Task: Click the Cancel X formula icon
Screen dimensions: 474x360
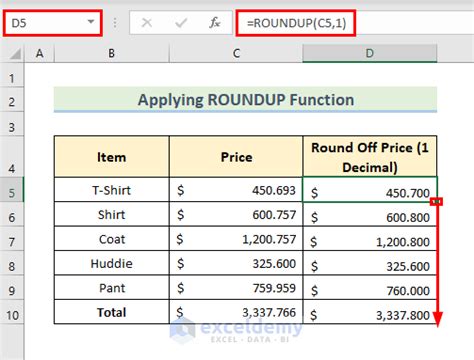Action: point(147,23)
